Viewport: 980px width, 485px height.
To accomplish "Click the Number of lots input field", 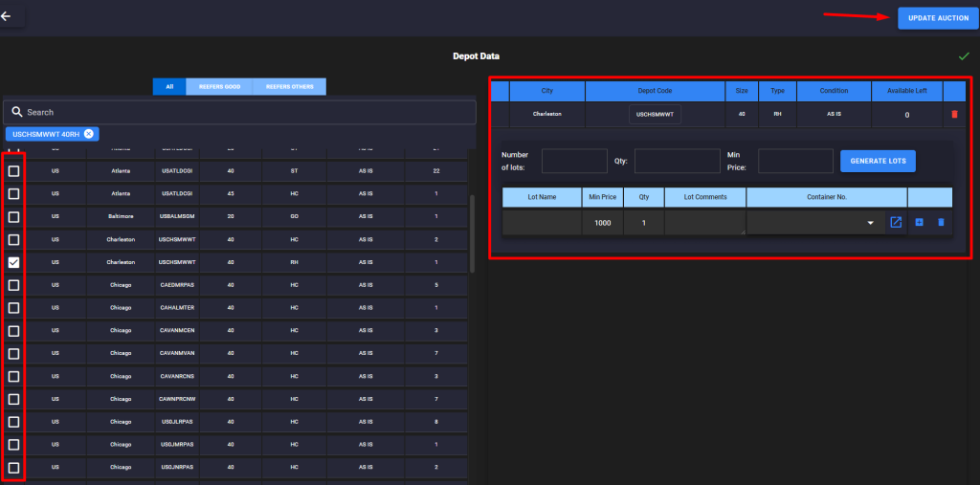I will pyautogui.click(x=574, y=161).
